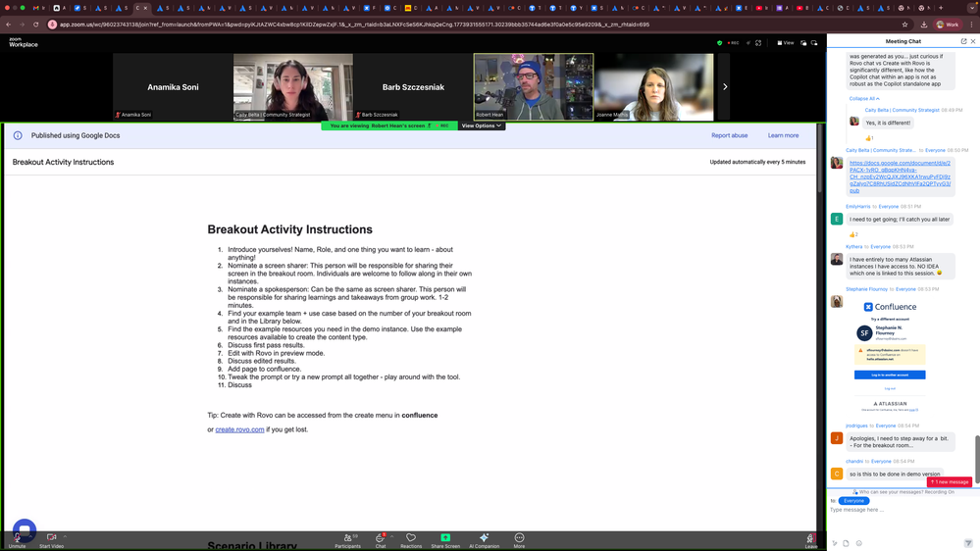Pop out the Meeting Chat window
Image resolution: width=980 pixels, height=551 pixels.
(963, 41)
